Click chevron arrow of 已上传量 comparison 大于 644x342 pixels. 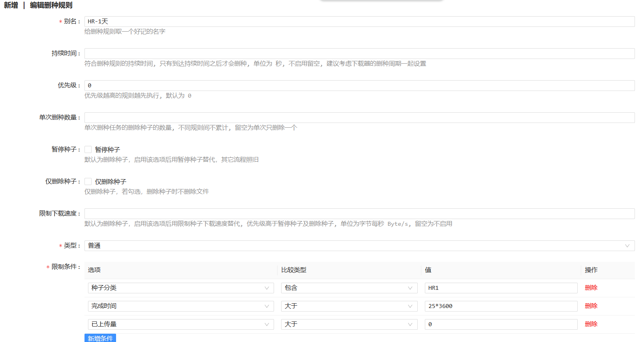pyautogui.click(x=410, y=324)
